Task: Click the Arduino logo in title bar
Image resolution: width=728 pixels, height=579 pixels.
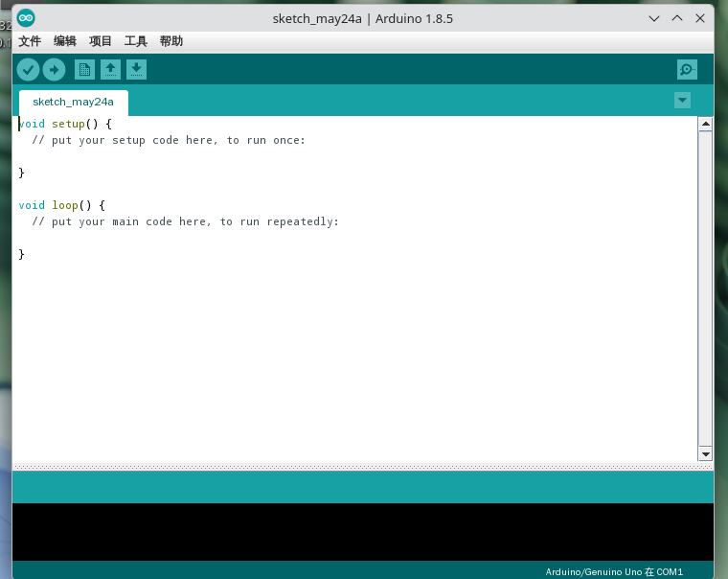Action: [26, 18]
